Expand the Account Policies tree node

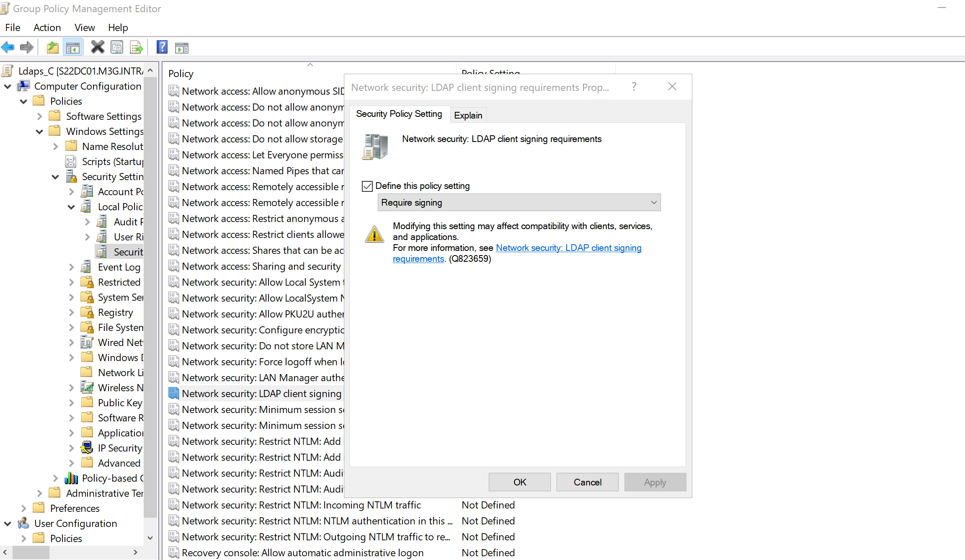[71, 192]
